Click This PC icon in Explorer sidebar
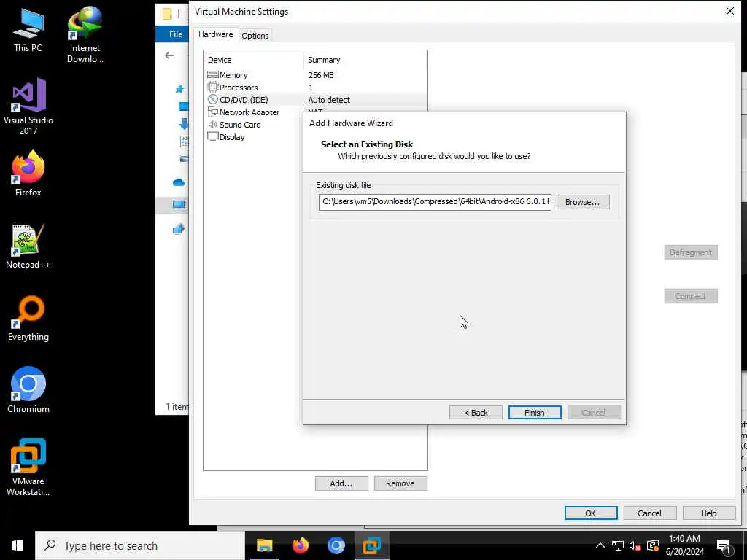747x560 pixels. pos(179,205)
